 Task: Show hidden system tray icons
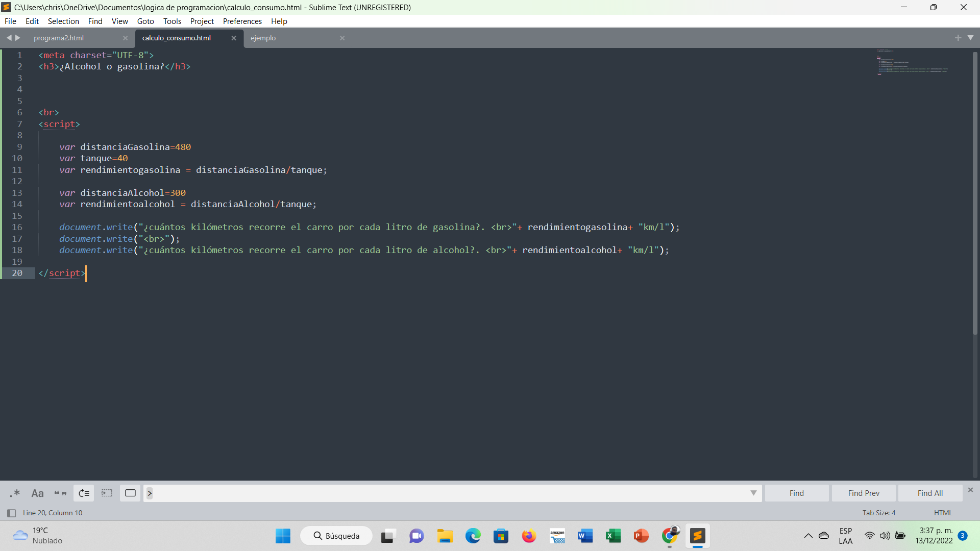pos(808,536)
